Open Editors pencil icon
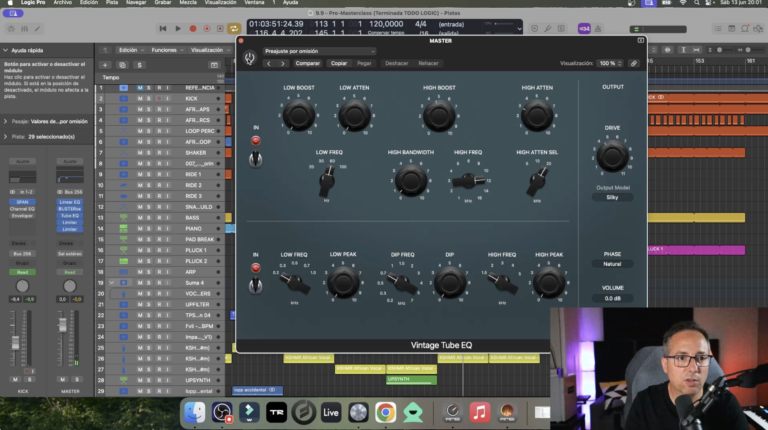Image resolution: width=768 pixels, height=430 pixels. point(37,29)
